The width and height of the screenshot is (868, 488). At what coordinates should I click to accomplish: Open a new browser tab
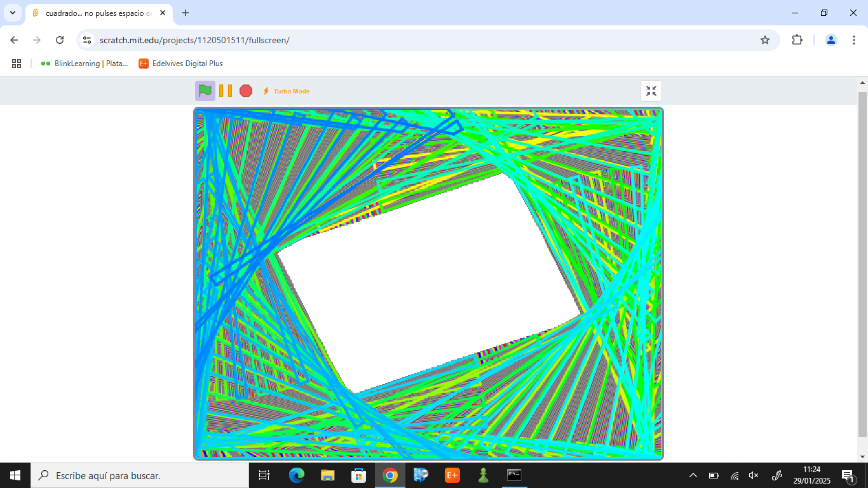click(186, 13)
